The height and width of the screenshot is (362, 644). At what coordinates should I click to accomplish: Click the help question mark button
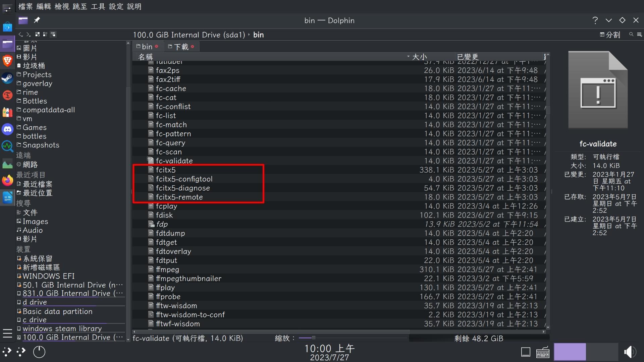[x=595, y=20]
